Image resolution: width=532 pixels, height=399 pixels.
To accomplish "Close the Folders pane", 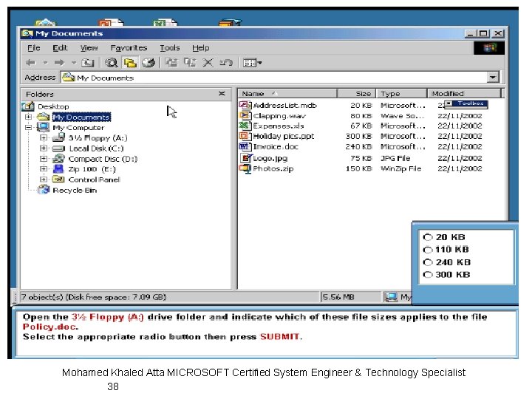I will point(222,94).
